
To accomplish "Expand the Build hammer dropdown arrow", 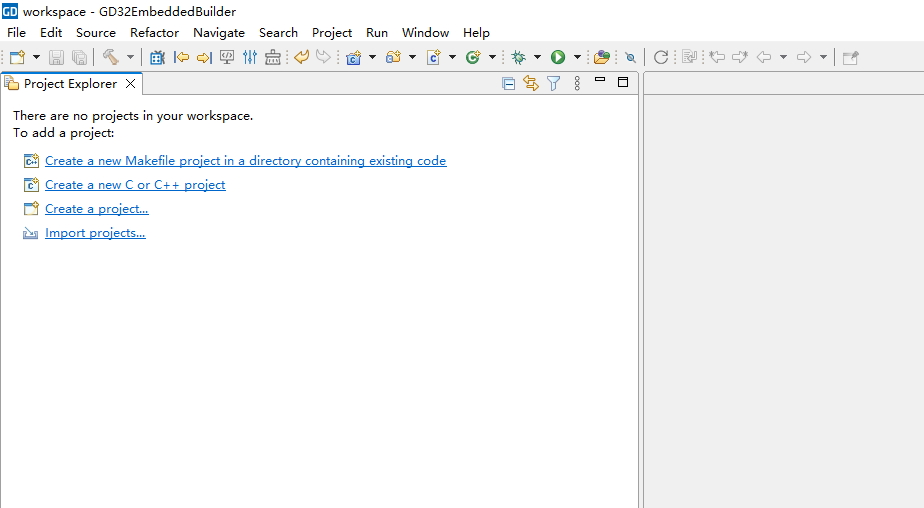I will tap(130, 57).
